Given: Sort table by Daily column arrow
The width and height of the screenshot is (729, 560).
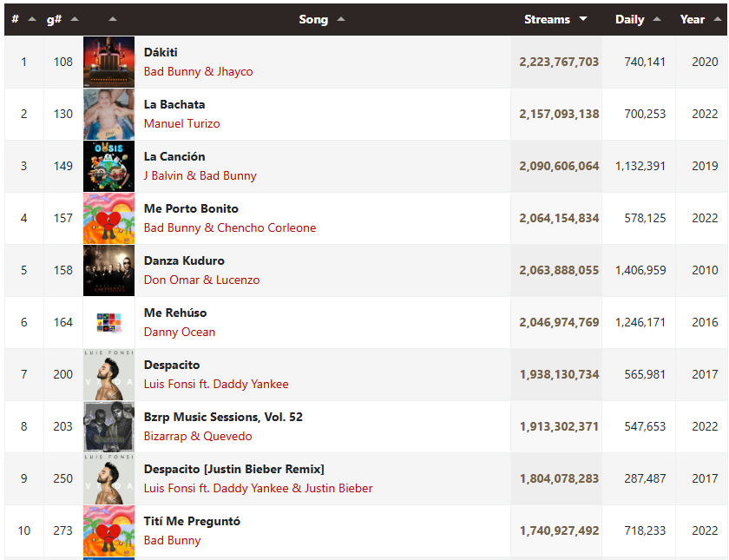Looking at the screenshot, I should (657, 19).
